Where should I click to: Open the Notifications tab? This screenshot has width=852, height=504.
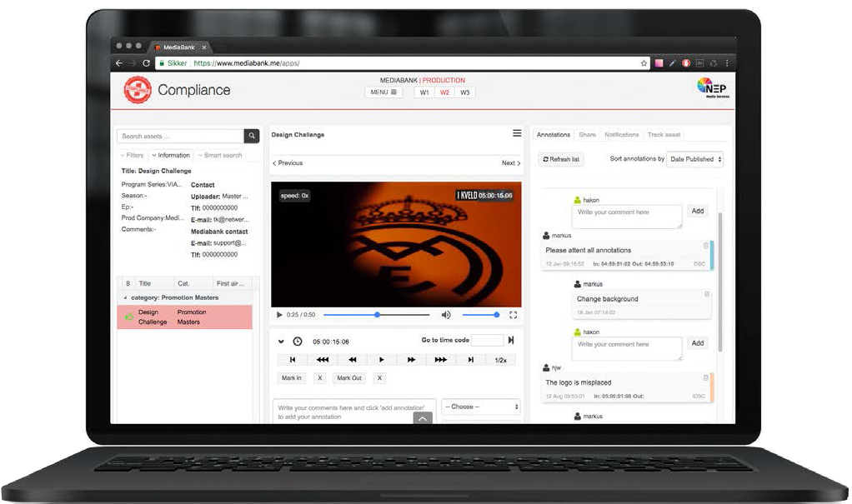(x=622, y=135)
